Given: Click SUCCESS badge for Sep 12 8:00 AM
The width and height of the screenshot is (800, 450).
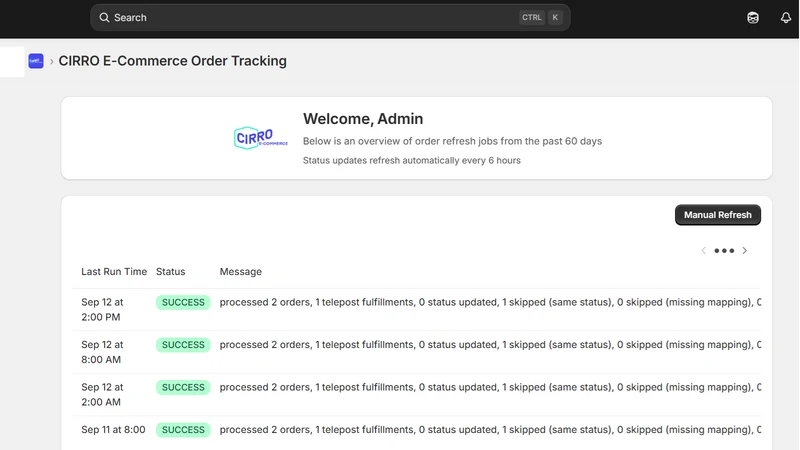Looking at the screenshot, I should (183, 345).
